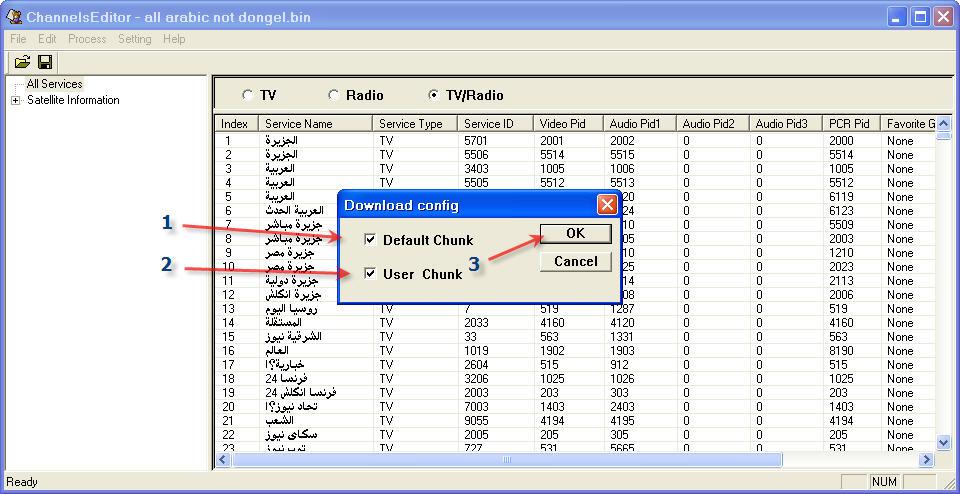The image size is (960, 494).
Task: Expand the Satellite Information tree node
Action: coord(15,100)
